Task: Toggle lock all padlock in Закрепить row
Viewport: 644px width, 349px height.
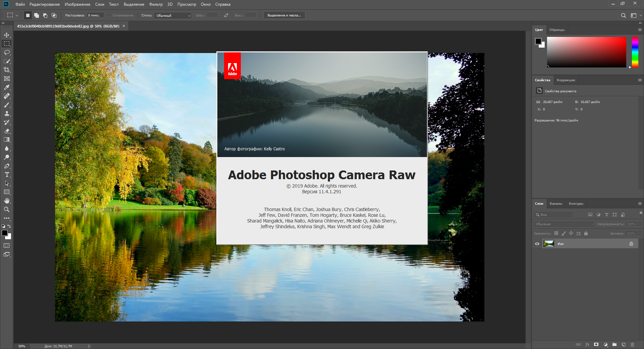Action: pos(586,233)
